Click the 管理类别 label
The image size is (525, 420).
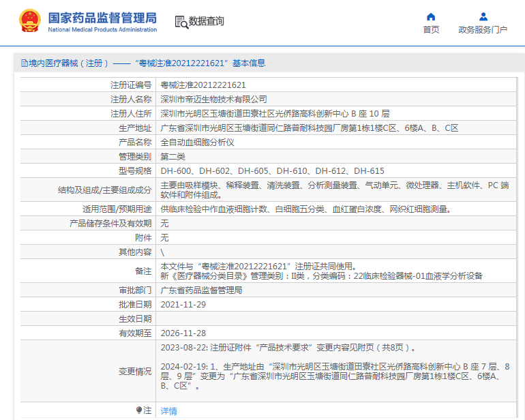tap(135, 157)
